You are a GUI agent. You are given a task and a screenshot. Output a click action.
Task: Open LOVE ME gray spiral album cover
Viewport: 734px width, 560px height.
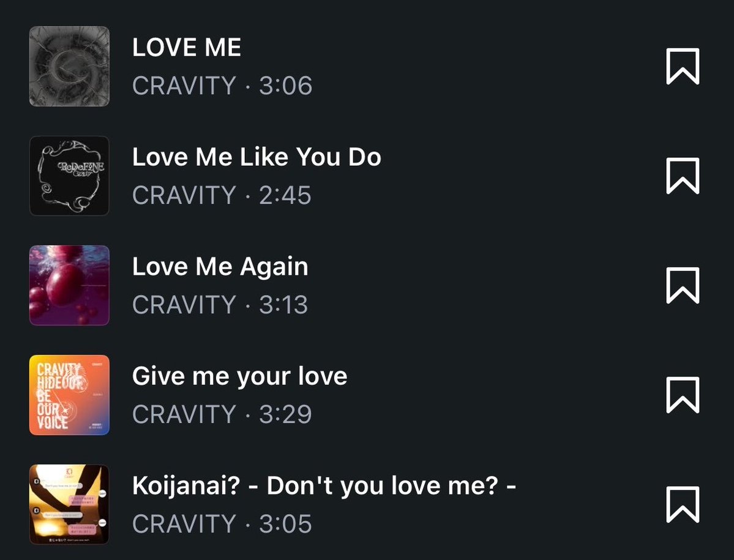point(69,66)
